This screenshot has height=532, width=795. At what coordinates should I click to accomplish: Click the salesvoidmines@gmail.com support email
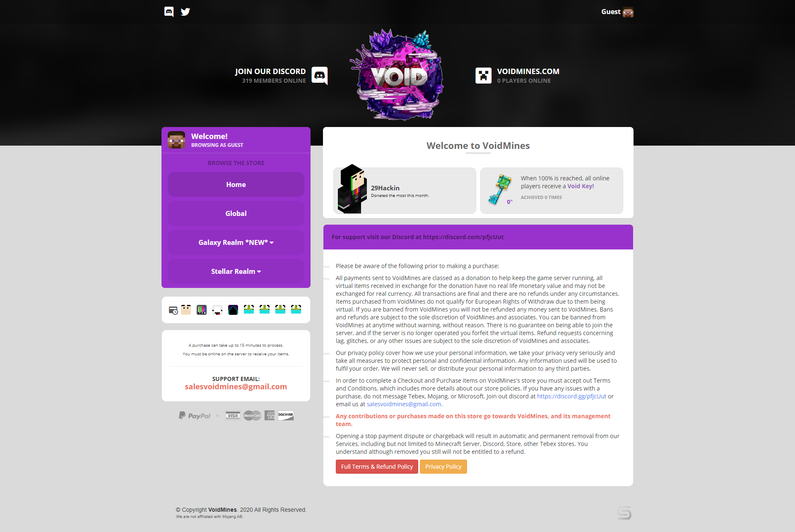coord(236,387)
